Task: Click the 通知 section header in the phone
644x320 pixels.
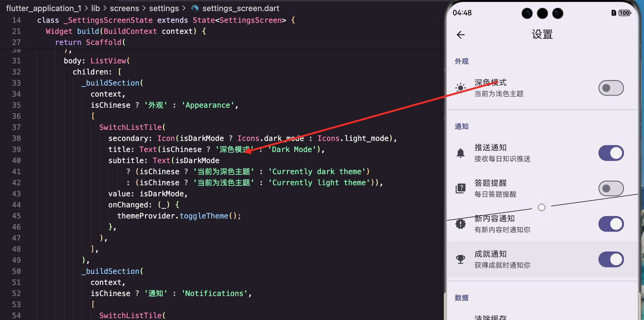Action: pyautogui.click(x=462, y=126)
